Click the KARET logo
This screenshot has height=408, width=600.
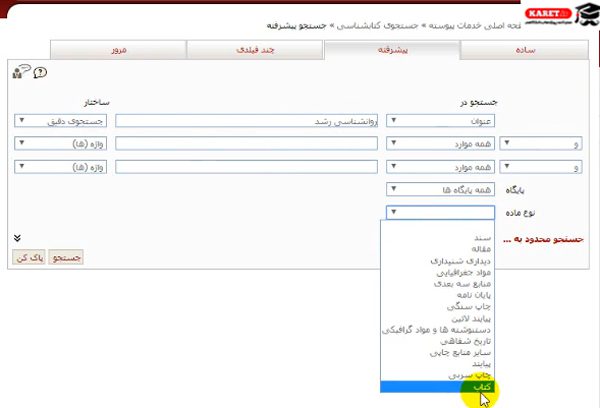547,14
